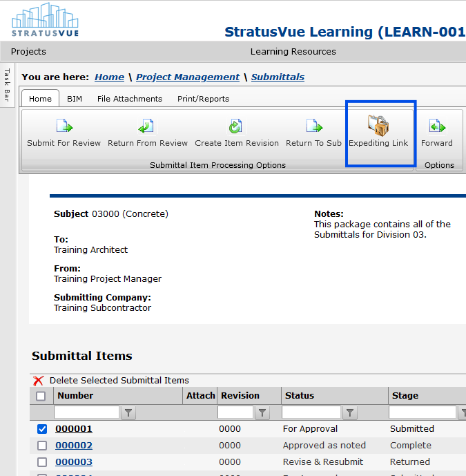Image resolution: width=466 pixels, height=476 pixels.
Task: Open the Revision column filter icon
Action: 262,412
